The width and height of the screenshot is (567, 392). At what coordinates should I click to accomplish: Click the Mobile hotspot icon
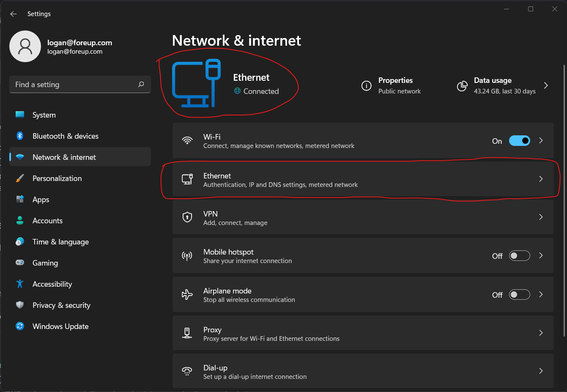coord(187,255)
